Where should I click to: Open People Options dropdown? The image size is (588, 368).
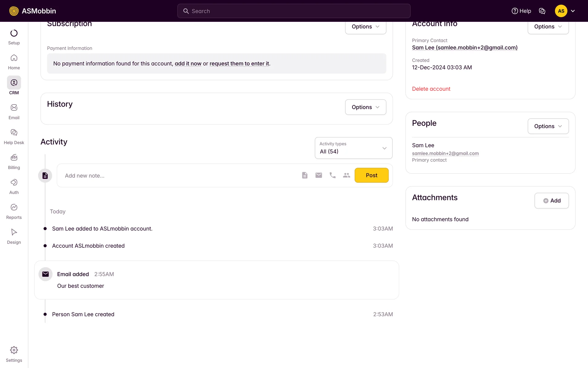(548, 126)
